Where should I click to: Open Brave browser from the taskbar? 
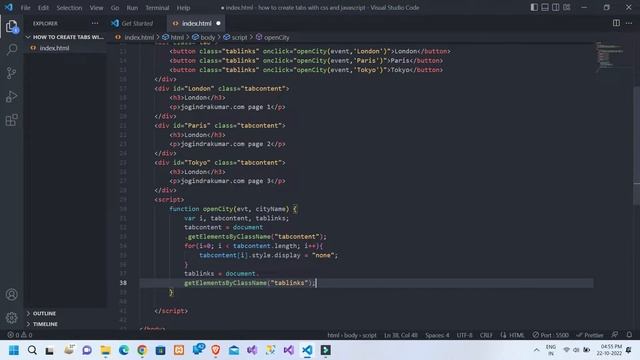(x=216, y=350)
